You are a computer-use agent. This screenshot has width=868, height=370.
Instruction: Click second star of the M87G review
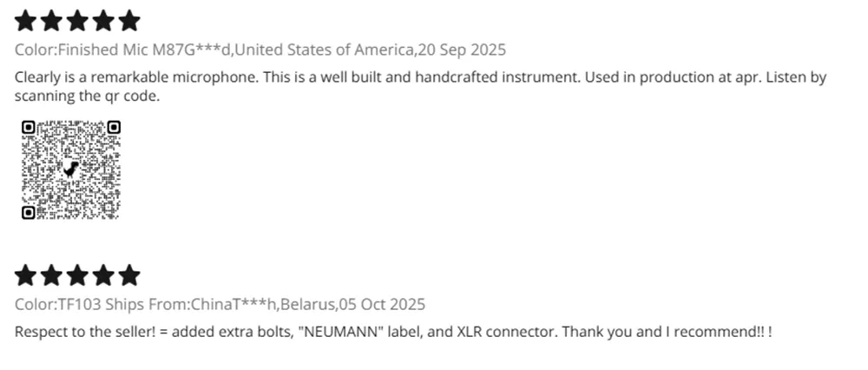click(52, 20)
